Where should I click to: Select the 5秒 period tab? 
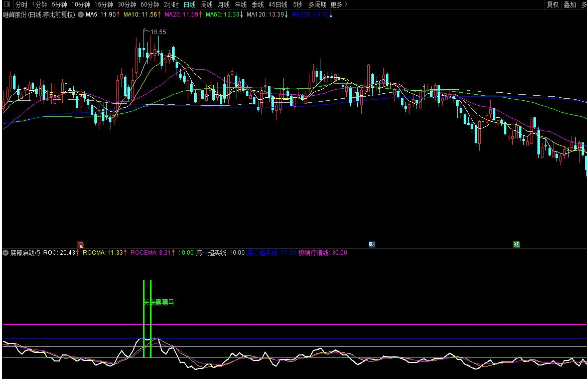pyautogui.click(x=297, y=4)
